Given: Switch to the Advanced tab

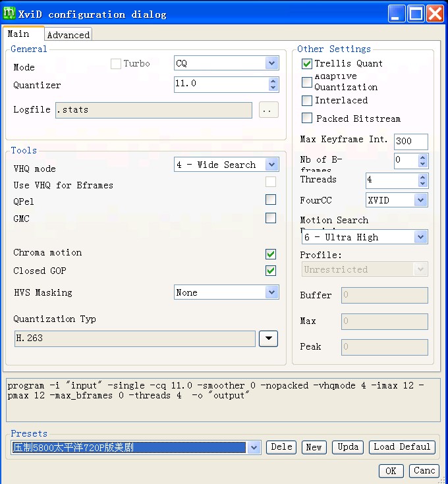Looking at the screenshot, I should 68,35.
